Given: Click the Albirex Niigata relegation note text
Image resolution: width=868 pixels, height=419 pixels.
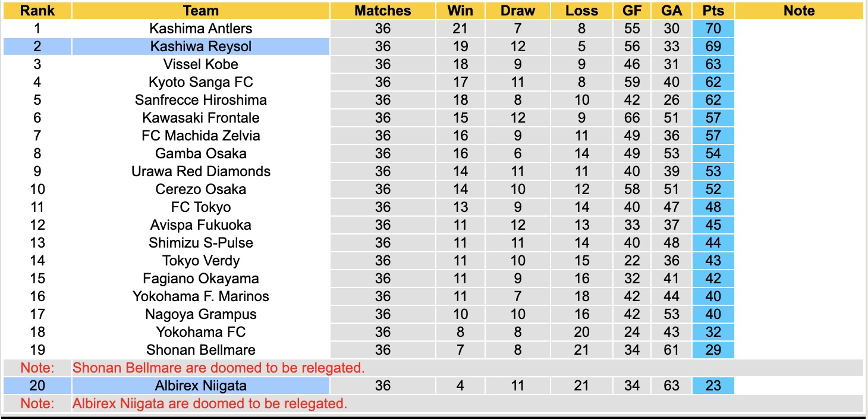Looking at the screenshot, I should 209,404.
